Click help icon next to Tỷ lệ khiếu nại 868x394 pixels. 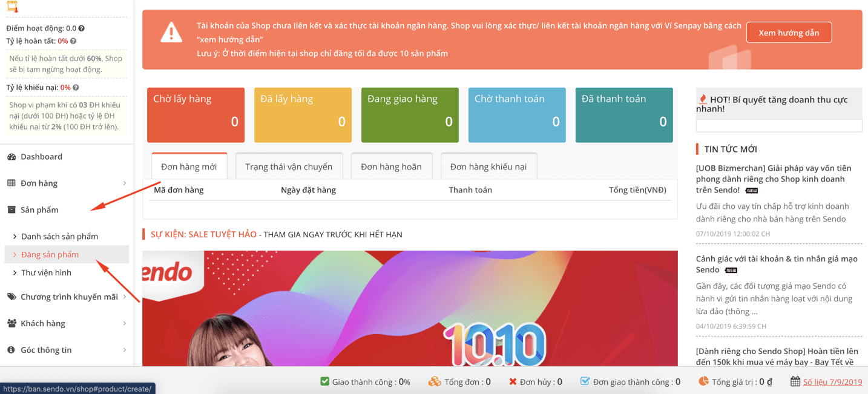point(76,88)
